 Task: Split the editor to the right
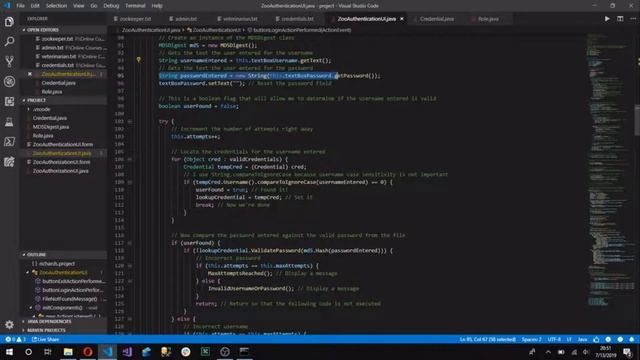pyautogui.click(x=620, y=19)
